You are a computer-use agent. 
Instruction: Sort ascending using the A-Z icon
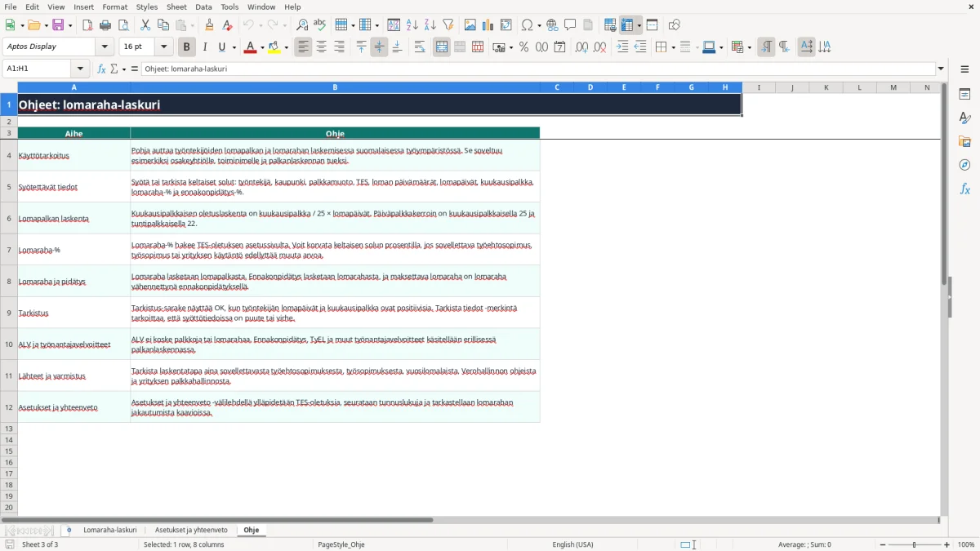412,25
